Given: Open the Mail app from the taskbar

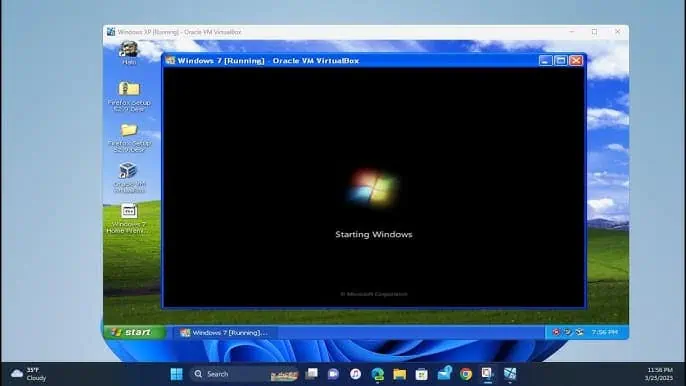Looking at the screenshot, I should (444, 373).
